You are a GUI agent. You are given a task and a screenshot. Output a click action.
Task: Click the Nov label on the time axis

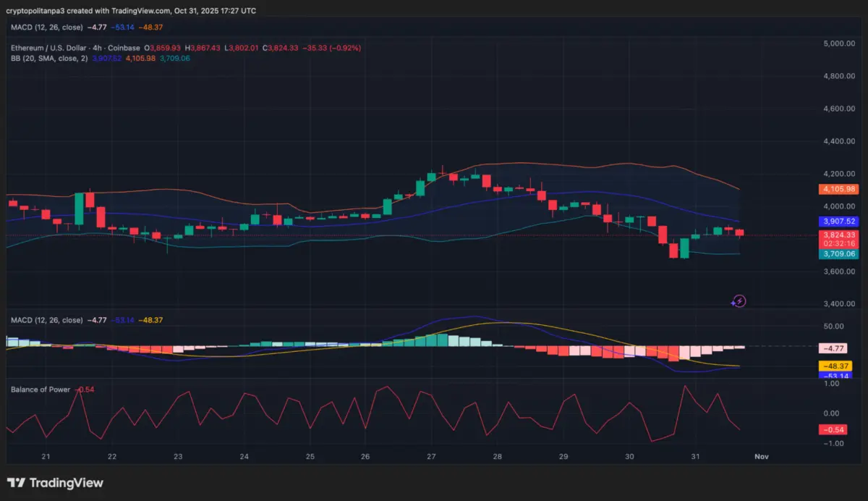click(x=761, y=457)
